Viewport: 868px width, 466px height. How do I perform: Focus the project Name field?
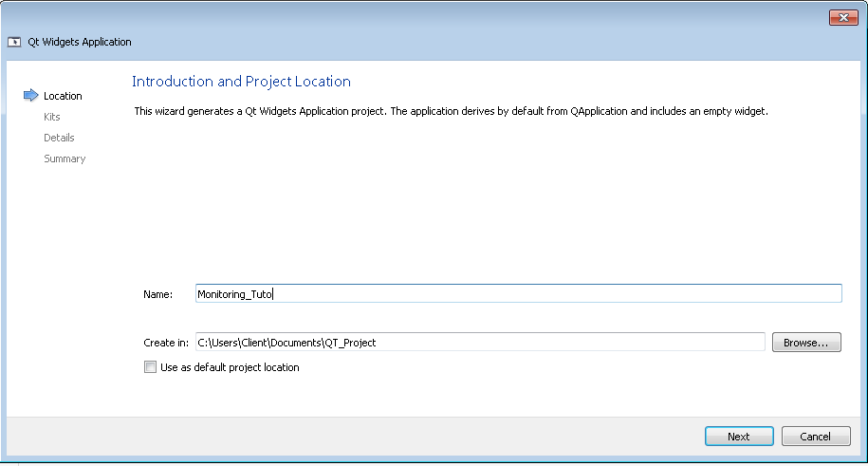pyautogui.click(x=519, y=293)
